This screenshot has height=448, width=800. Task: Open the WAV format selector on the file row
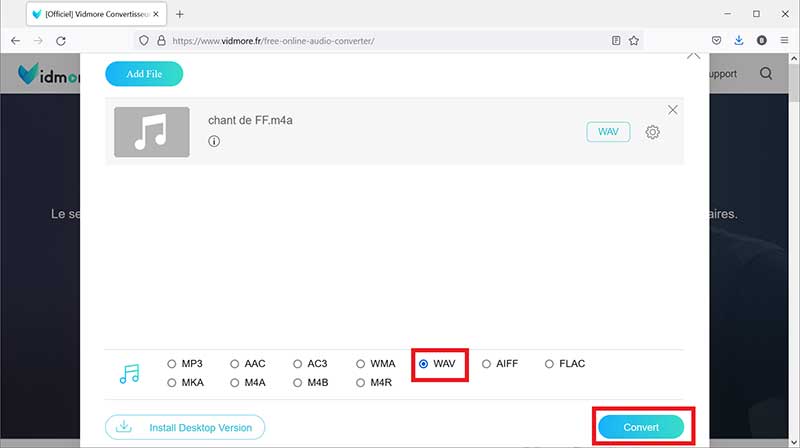608,132
